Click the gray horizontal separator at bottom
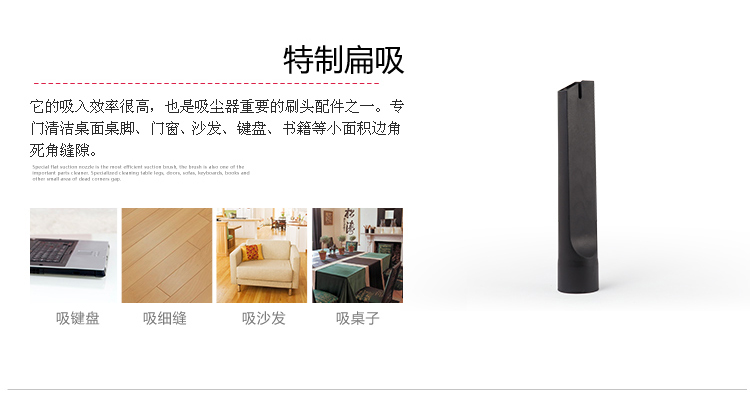Image resolution: width=750 pixels, height=407 pixels. [x=378, y=389]
